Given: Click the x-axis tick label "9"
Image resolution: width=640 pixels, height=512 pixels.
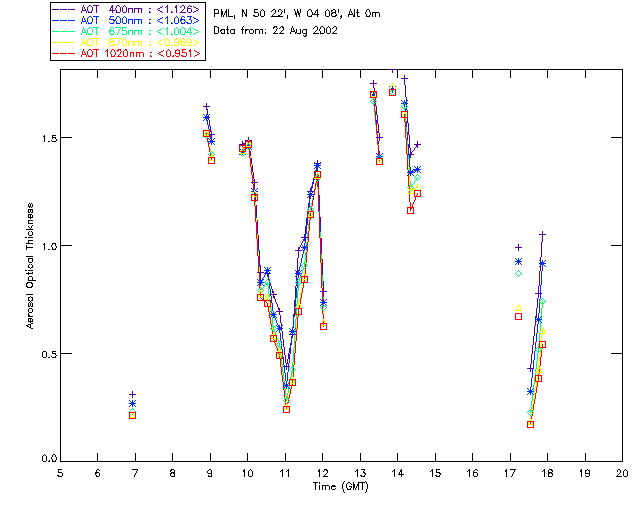Looking at the screenshot, I should click(x=210, y=473).
